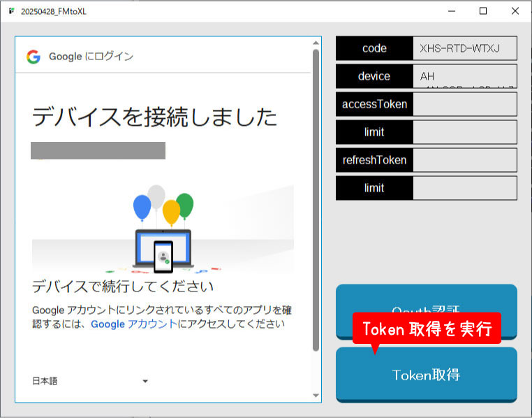Click the Token取得 button
532x418 pixels.
tap(427, 375)
